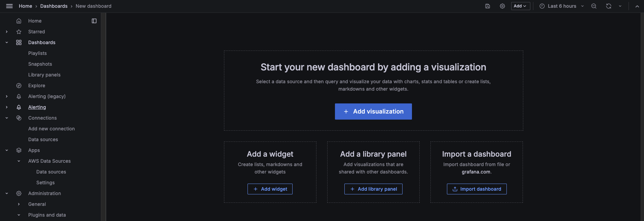Click the Administration gear icon
The image size is (644, 221).
(x=19, y=193)
